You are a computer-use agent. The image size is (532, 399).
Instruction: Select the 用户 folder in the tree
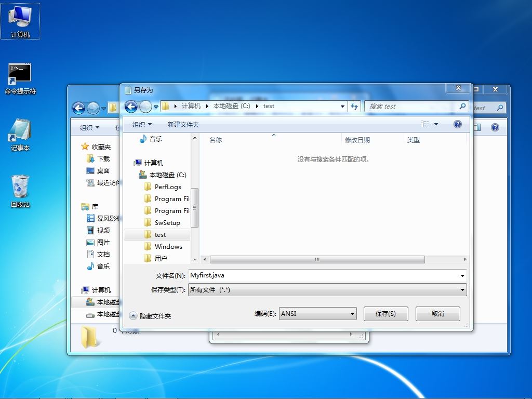point(156,258)
